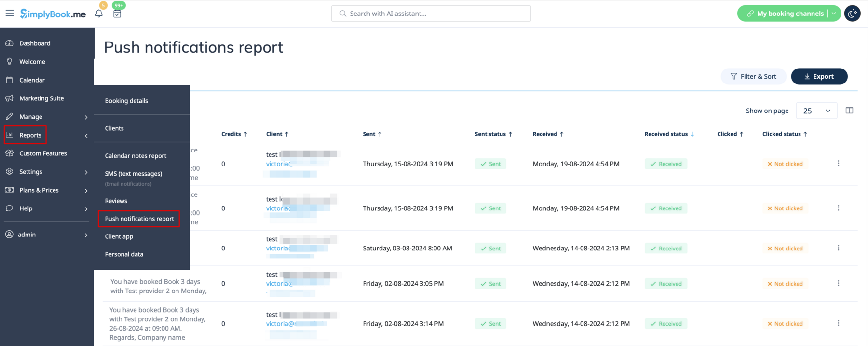868x346 pixels.
Task: Click the column layout icon next to page size
Action: coord(849,111)
